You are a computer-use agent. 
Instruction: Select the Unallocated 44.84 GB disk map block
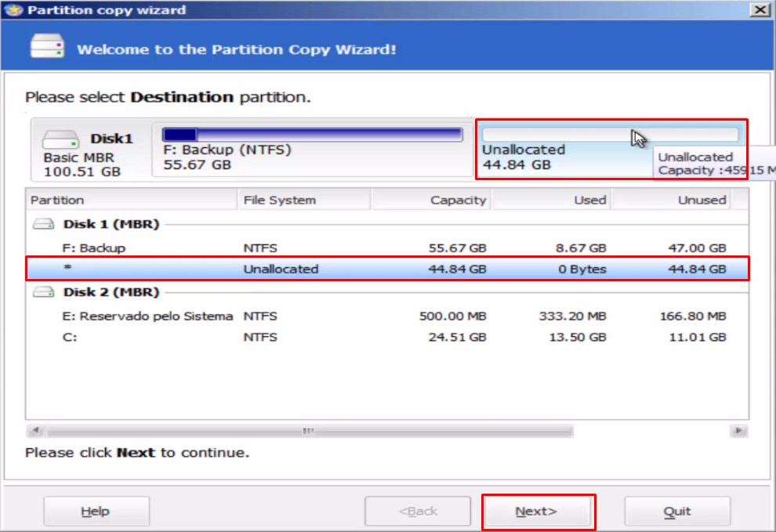611,149
